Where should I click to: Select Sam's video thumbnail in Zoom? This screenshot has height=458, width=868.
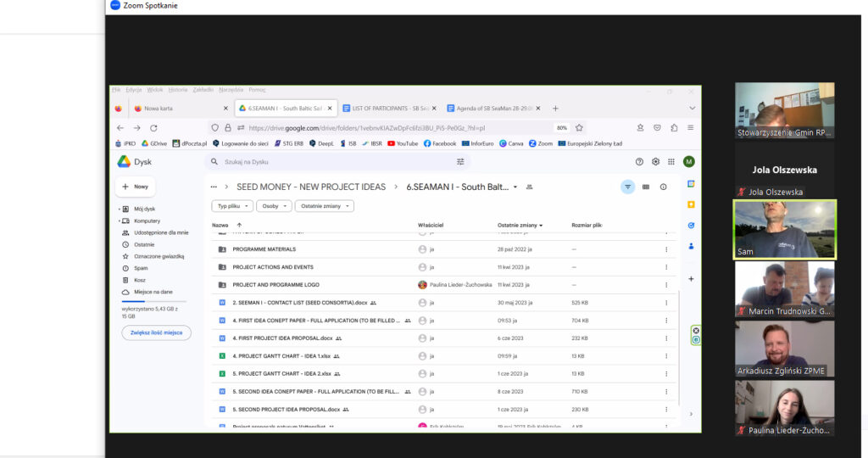pos(784,230)
